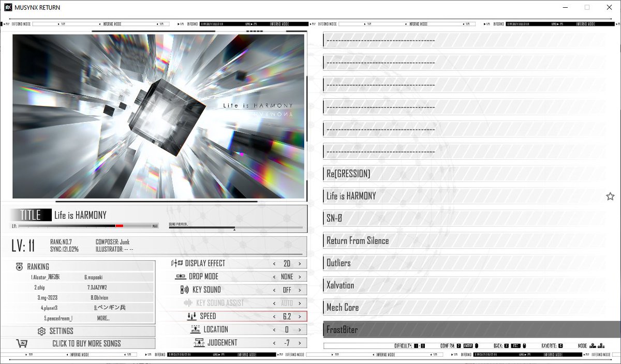Screen dimensions: 621x364
Task: Switch Drop Mode with left arrow
Action: [x=274, y=277]
